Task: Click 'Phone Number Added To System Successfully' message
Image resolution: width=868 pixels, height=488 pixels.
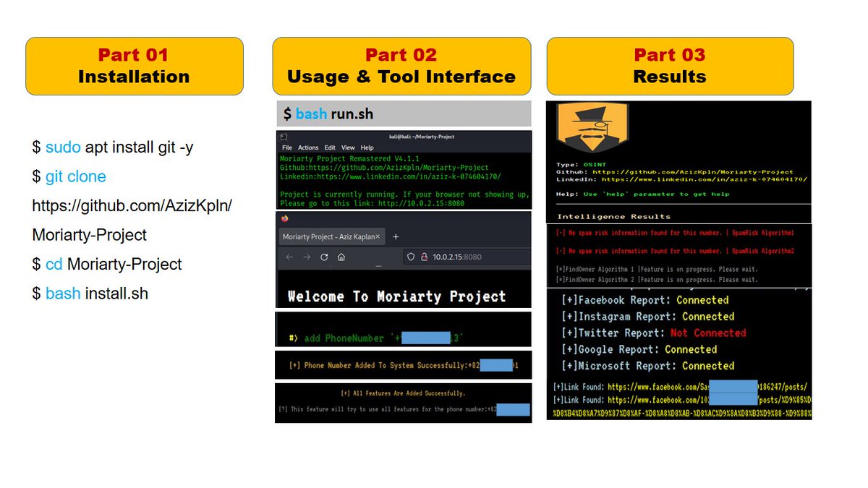Action: pos(404,365)
